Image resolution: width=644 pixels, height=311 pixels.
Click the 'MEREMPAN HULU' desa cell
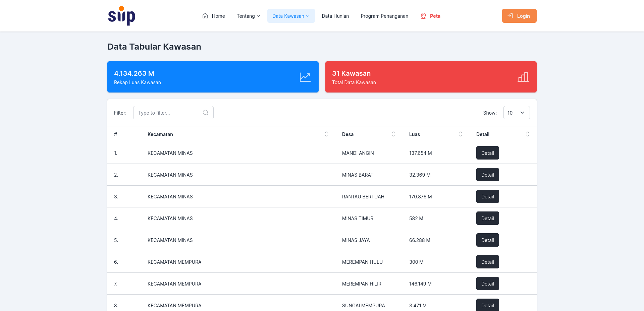point(362,262)
